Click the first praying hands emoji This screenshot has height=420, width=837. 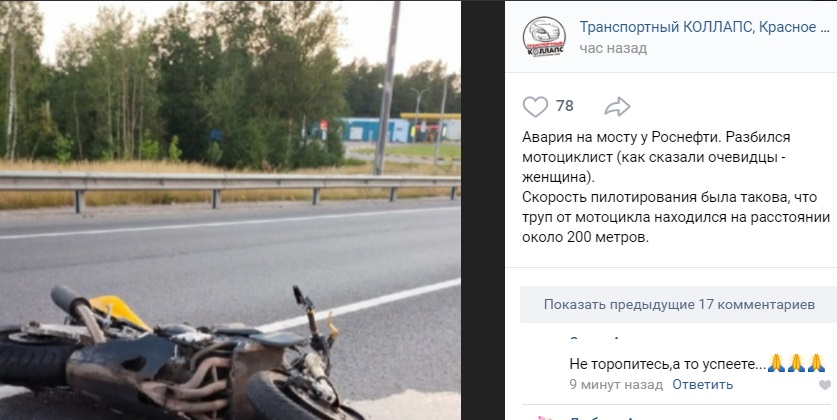(776, 363)
